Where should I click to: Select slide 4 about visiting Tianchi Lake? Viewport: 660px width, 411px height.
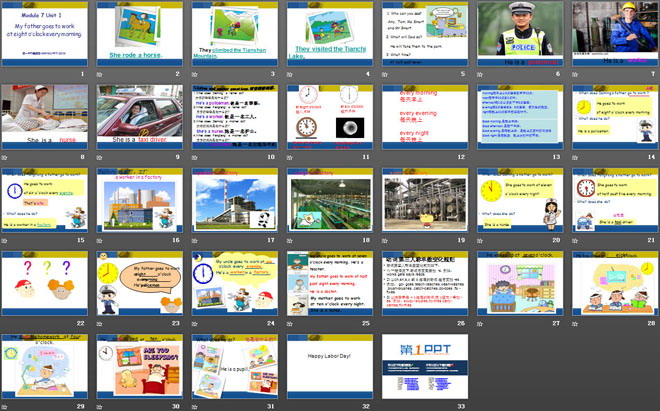tap(330, 34)
